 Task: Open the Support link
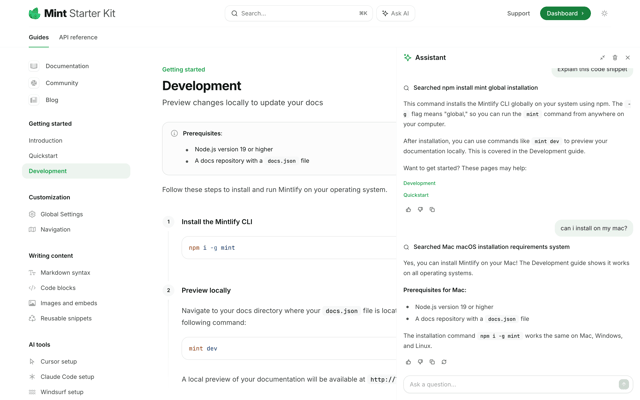coord(518,13)
